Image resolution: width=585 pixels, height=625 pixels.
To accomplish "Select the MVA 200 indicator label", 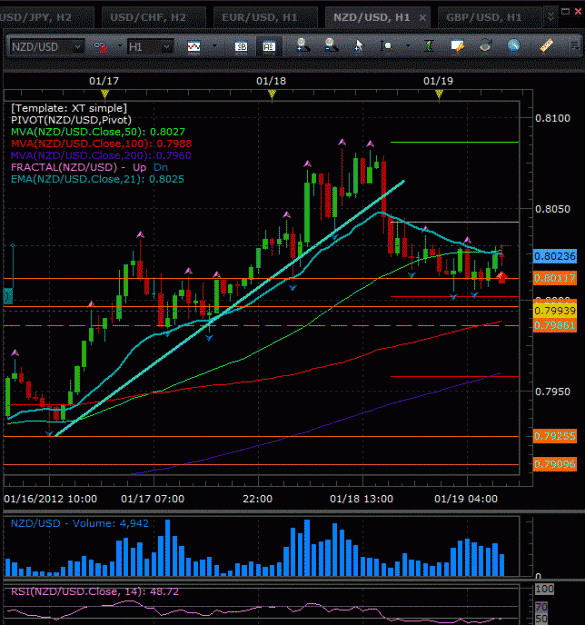I will pyautogui.click(x=101, y=156).
